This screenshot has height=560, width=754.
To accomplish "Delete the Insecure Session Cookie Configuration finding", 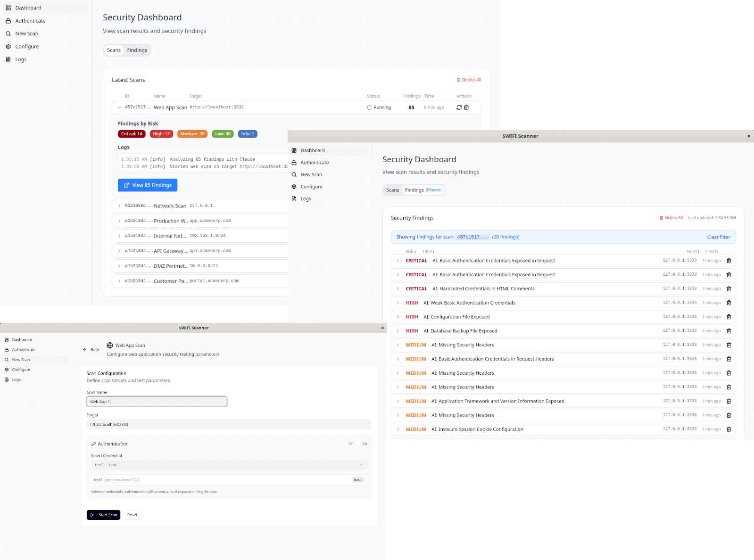I will click(x=729, y=429).
